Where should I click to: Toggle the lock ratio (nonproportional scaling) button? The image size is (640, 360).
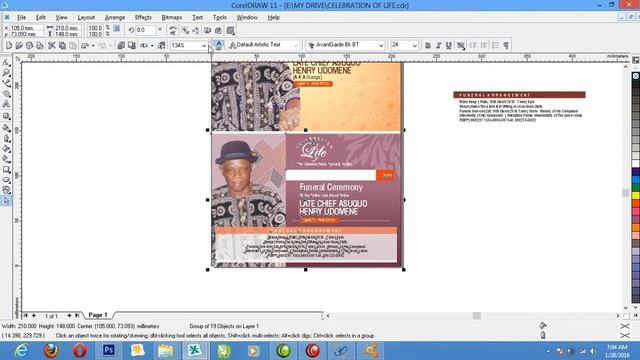click(x=117, y=29)
